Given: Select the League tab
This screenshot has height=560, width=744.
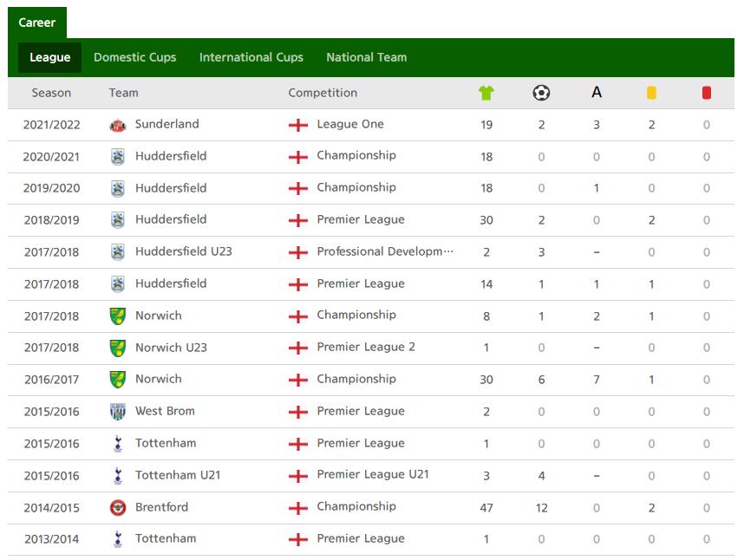Looking at the screenshot, I should coord(49,57).
